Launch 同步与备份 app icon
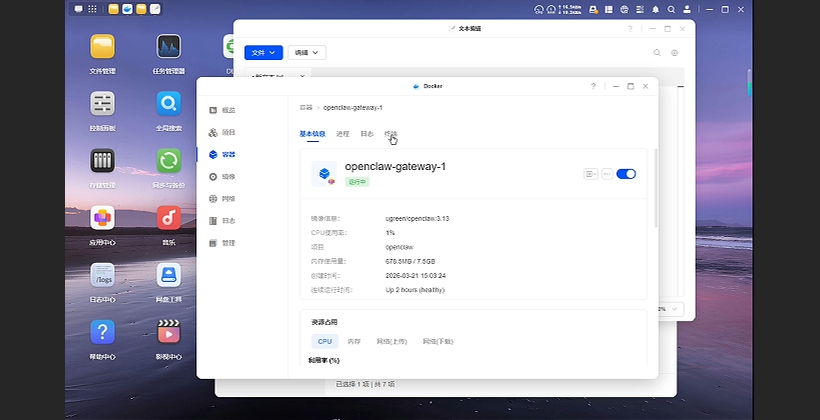Screen dimensions: 820x420 click(169, 161)
